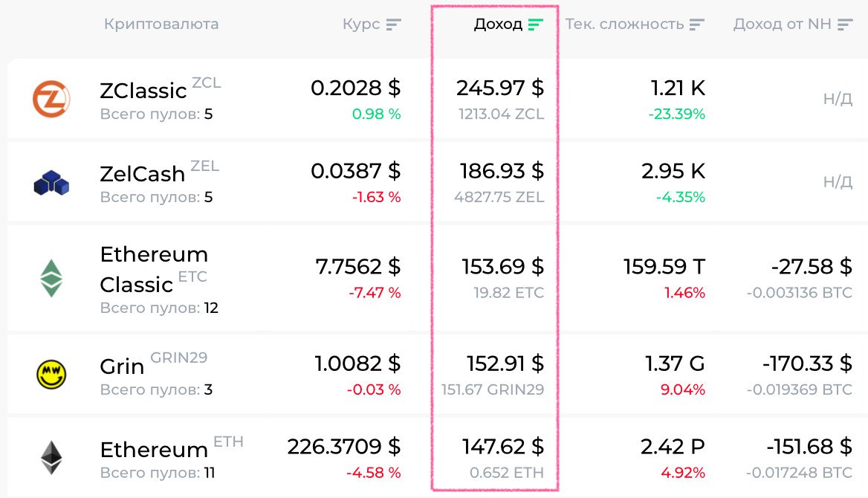Open the Grin coin name link
868x498 pixels.
(x=122, y=366)
